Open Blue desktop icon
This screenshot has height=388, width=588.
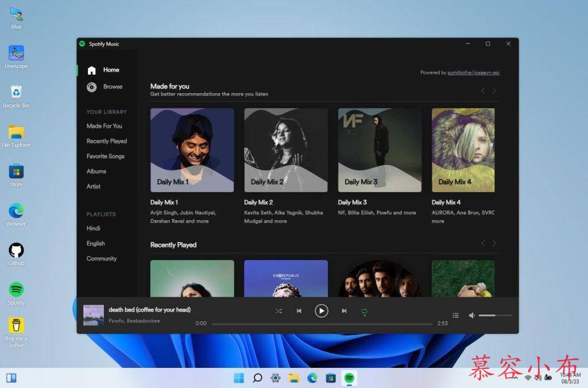pos(16,18)
